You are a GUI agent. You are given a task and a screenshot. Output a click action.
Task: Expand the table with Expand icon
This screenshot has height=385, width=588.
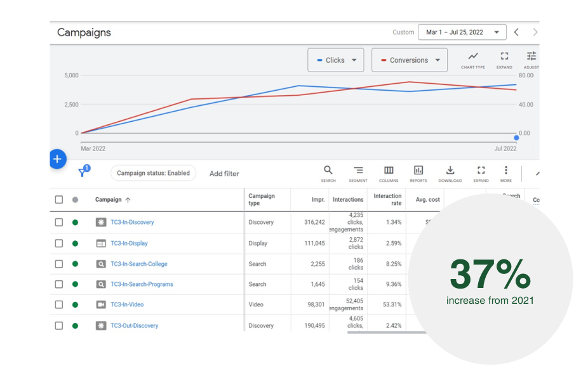point(481,174)
